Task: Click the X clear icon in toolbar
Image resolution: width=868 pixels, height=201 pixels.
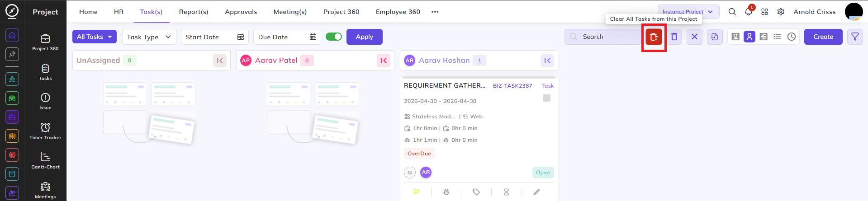Action: [694, 37]
